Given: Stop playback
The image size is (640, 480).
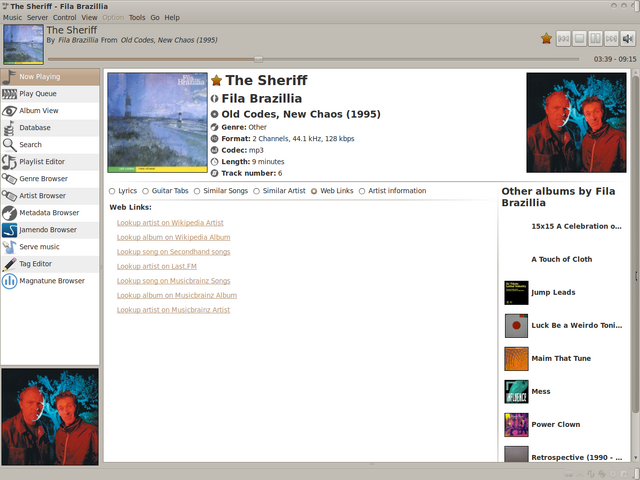Looking at the screenshot, I should pos(579,39).
